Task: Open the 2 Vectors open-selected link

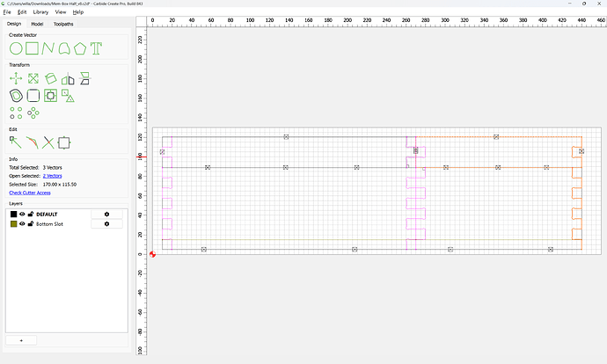Action: [x=52, y=176]
